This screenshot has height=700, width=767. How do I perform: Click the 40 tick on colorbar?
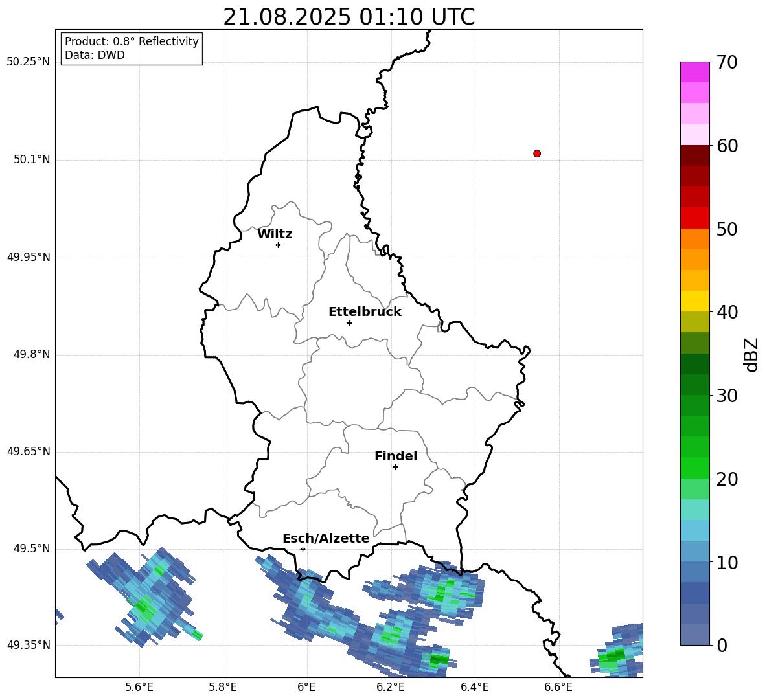click(727, 312)
